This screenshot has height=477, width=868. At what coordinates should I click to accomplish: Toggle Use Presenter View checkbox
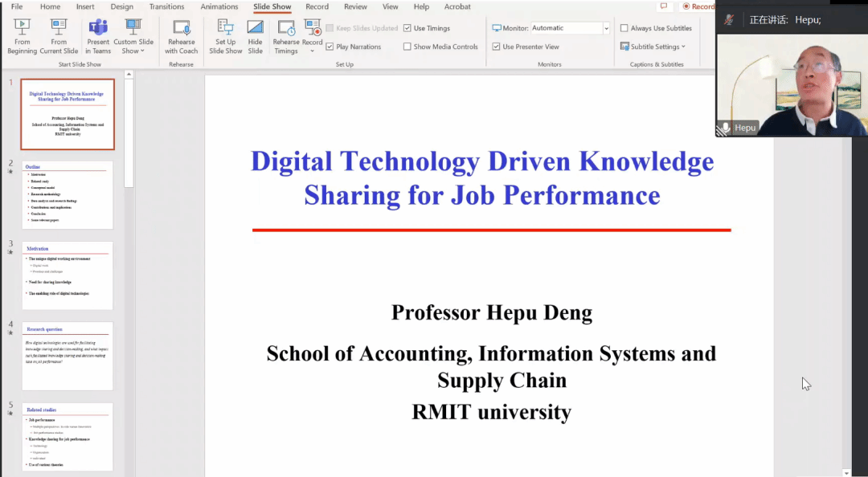(x=496, y=47)
